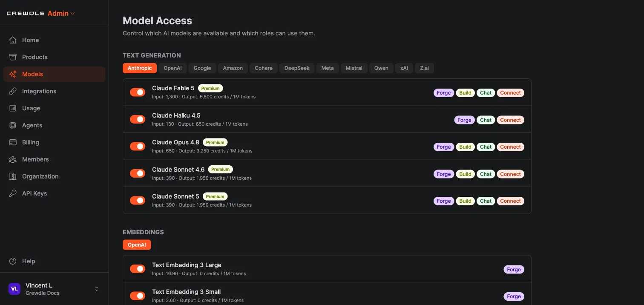Click the Build badge for Claude Fable 5
The image size is (644, 305).
pos(465,93)
